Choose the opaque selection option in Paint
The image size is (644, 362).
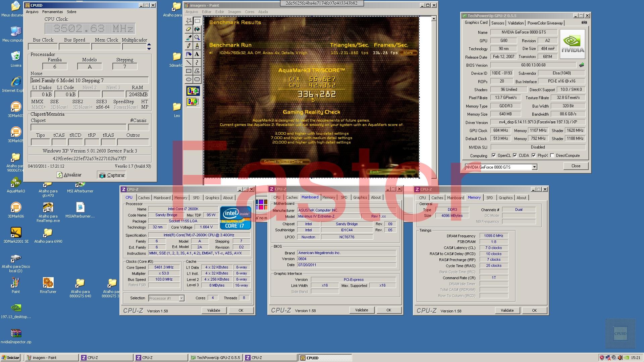[x=193, y=91]
